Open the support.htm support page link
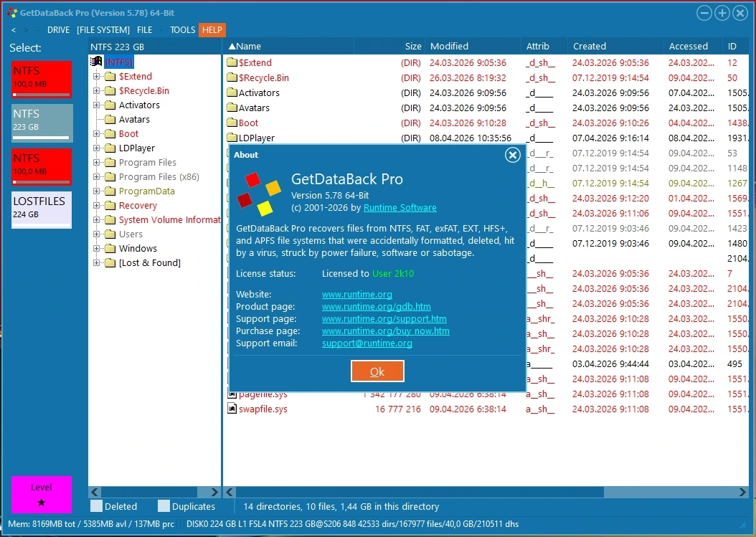 point(384,318)
